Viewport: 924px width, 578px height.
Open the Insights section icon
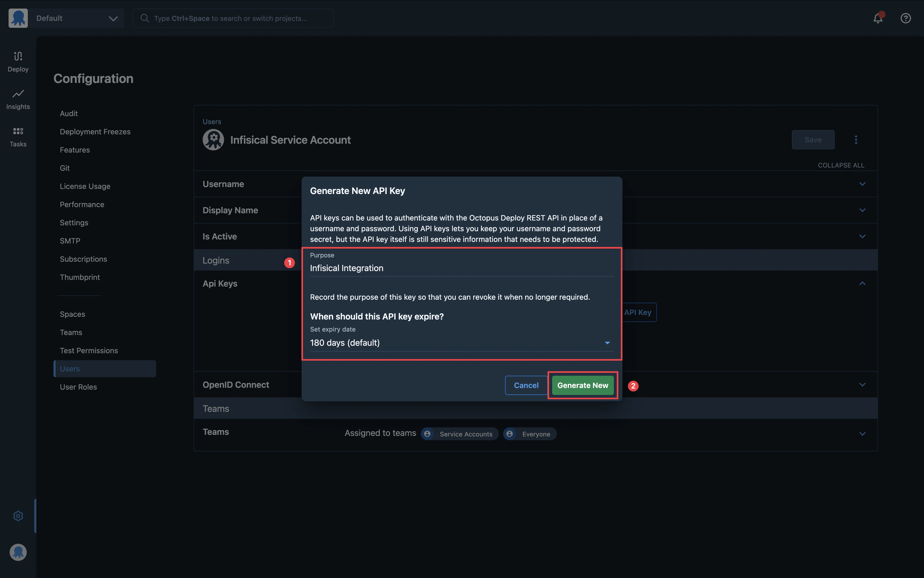pos(18,94)
